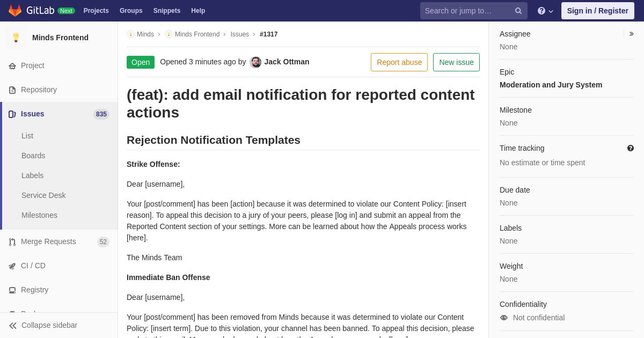This screenshot has width=644, height=338.
Task: Open the Minds Frontend breadcrumb link
Action: (x=197, y=34)
